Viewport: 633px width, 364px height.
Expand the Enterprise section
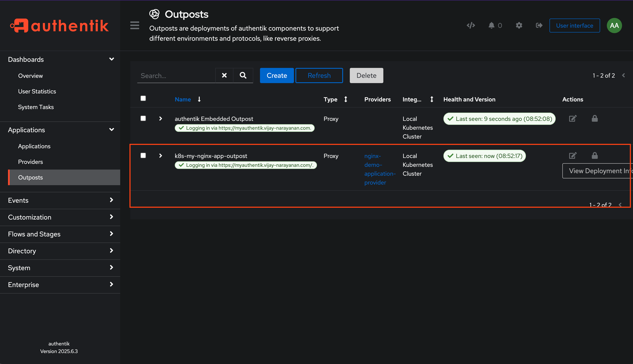(x=60, y=284)
